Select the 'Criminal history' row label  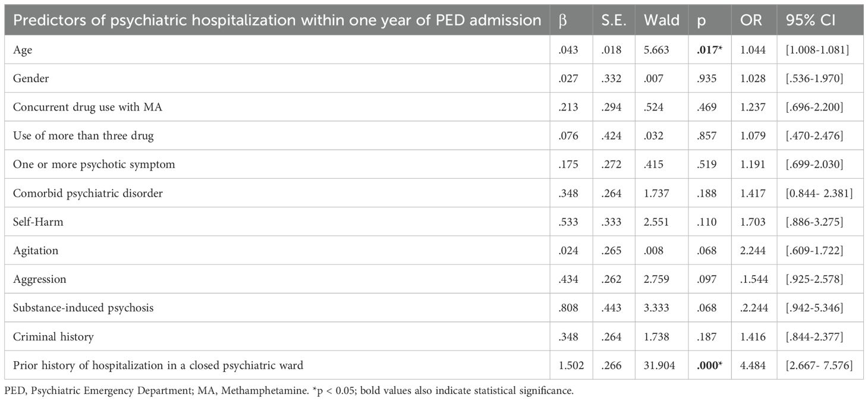tap(53, 337)
